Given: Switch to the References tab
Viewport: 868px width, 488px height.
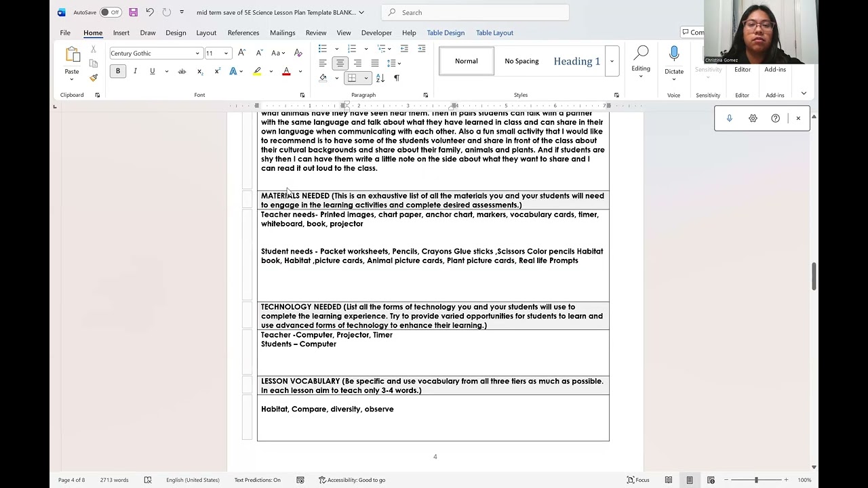Looking at the screenshot, I should tap(243, 33).
